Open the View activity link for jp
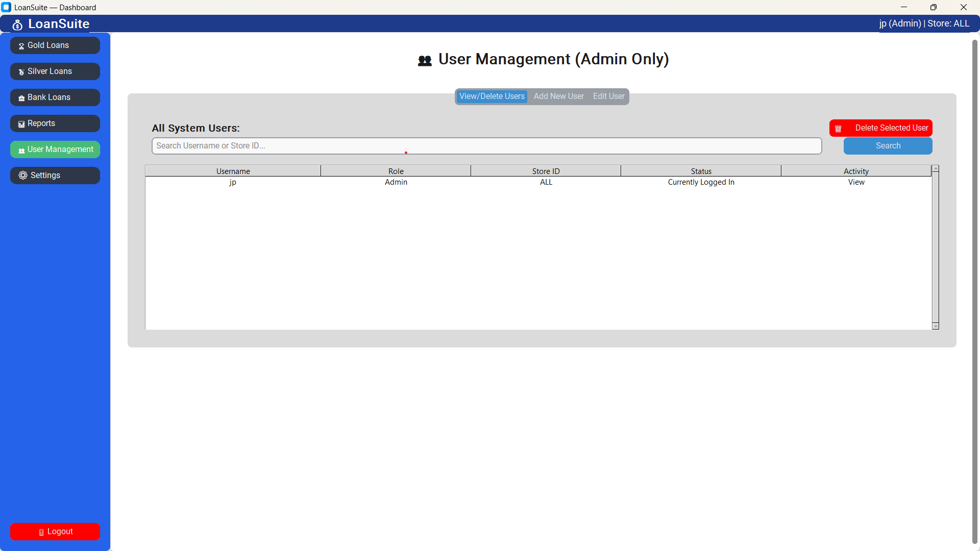 coord(856,182)
